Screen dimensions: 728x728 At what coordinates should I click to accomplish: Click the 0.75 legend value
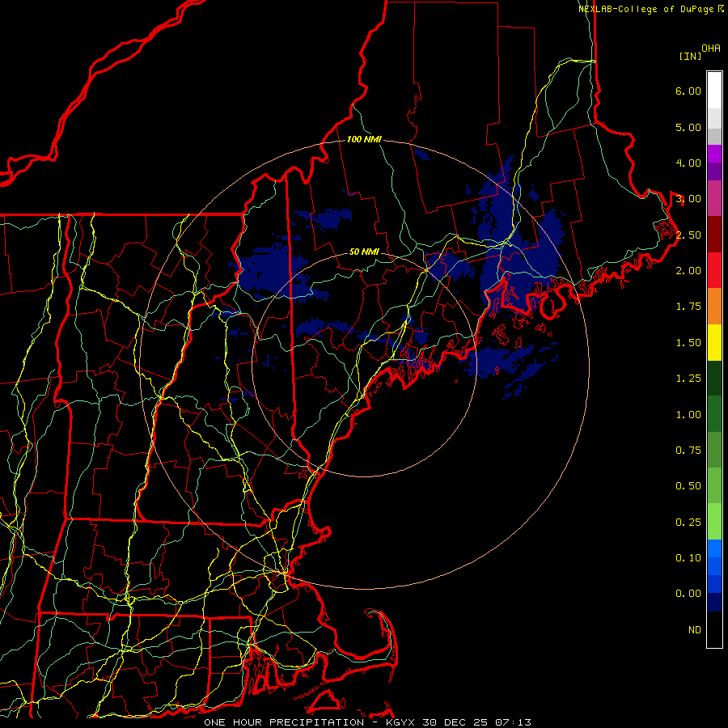point(688,451)
